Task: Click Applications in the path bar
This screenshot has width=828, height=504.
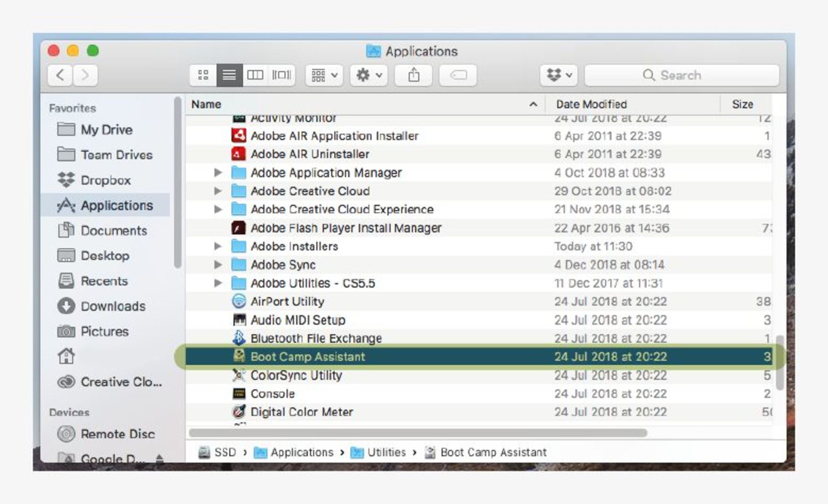Action: [294, 452]
